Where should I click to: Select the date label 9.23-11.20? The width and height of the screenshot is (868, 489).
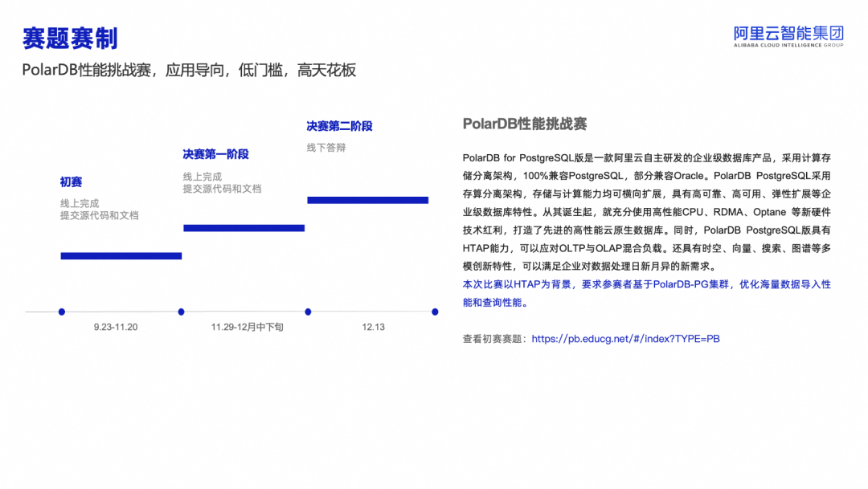(x=116, y=327)
